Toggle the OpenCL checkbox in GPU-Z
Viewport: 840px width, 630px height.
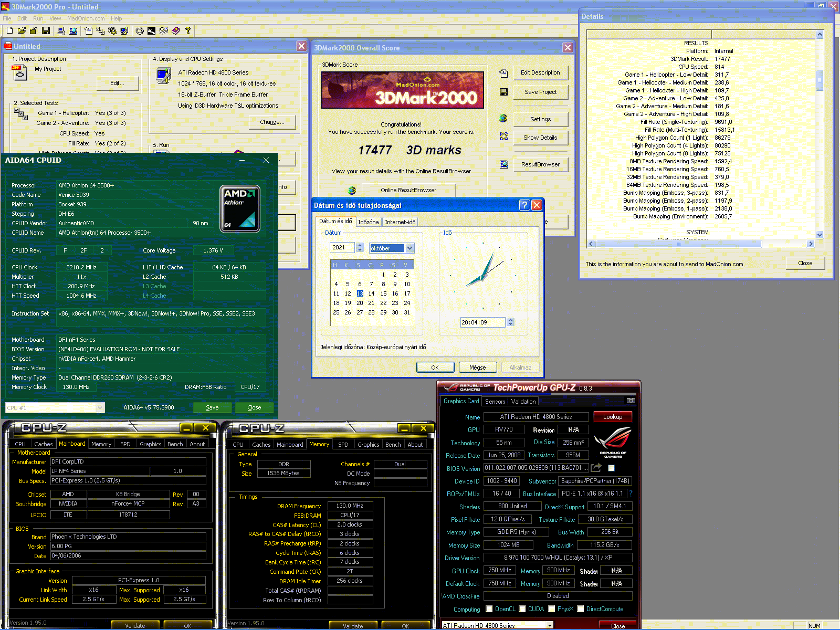489,609
